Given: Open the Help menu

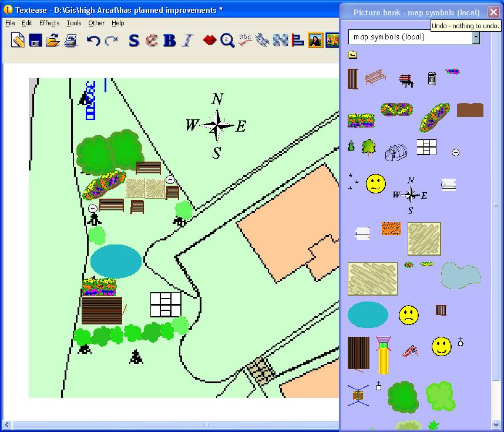Looking at the screenshot, I should click(117, 23).
